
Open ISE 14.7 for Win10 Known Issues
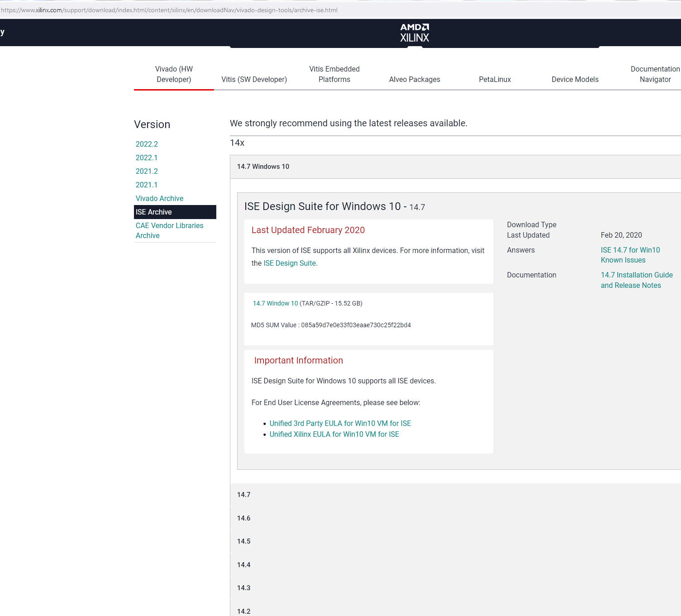tap(630, 255)
